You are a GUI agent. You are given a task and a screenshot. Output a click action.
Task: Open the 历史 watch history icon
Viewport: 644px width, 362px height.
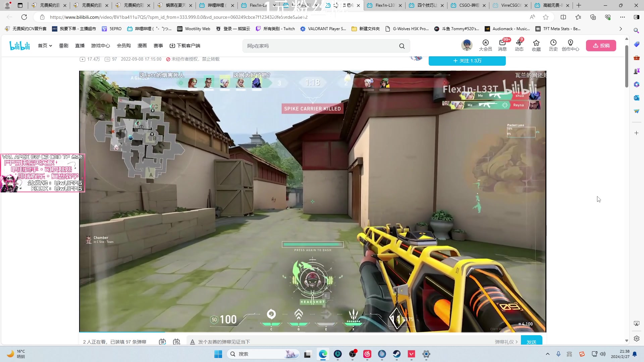point(553,45)
